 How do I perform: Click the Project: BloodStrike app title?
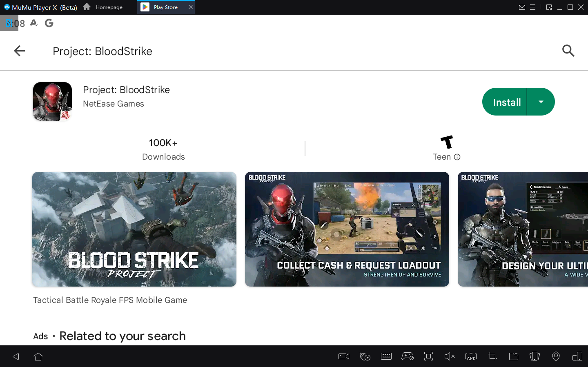126,90
